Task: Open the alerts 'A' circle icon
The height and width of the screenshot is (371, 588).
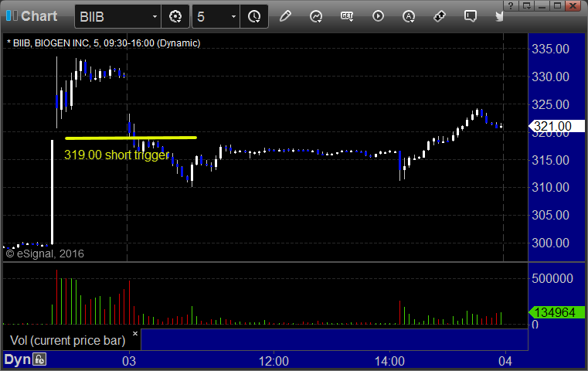Action: point(409,16)
